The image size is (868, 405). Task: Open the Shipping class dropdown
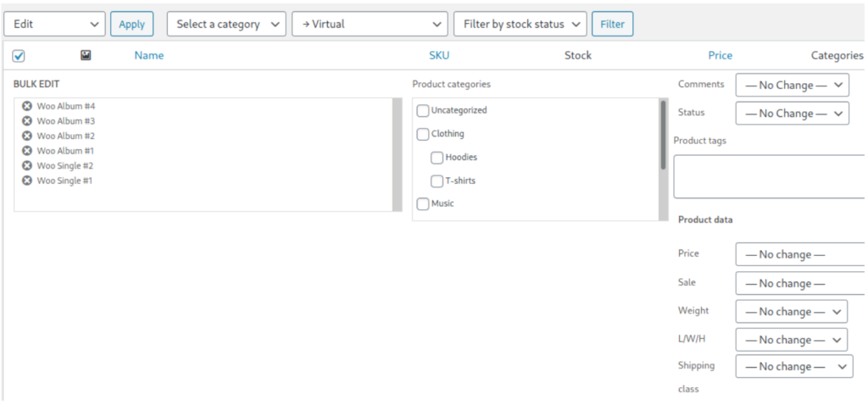(x=794, y=366)
